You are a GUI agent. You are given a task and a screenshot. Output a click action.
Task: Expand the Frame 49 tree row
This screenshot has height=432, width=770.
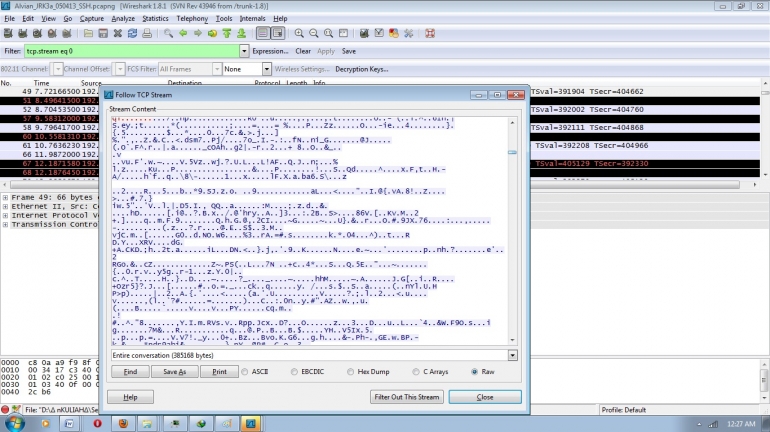pos(5,197)
